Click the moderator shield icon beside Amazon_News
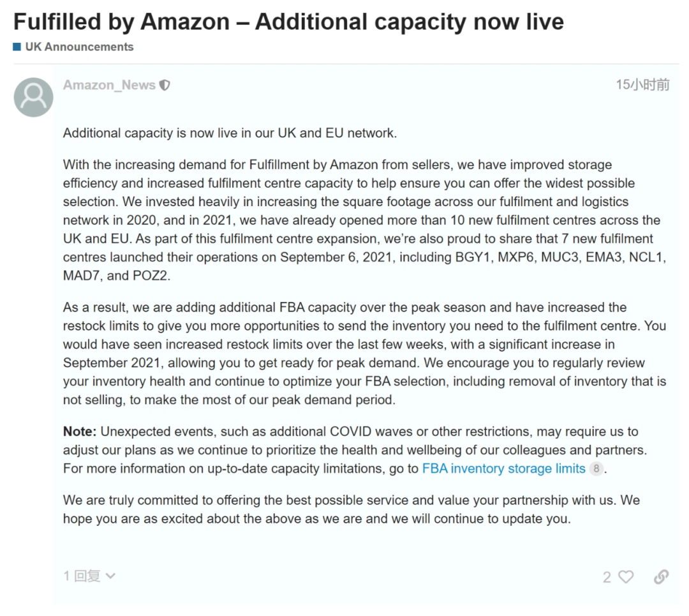Screen dimensions: 689x616 click(165, 86)
